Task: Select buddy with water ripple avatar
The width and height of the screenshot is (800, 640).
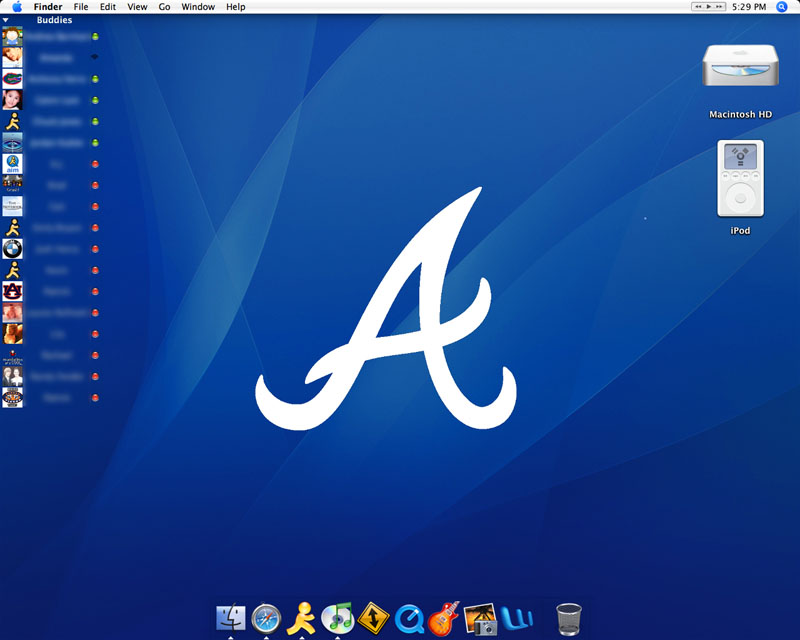Action: 50,143
